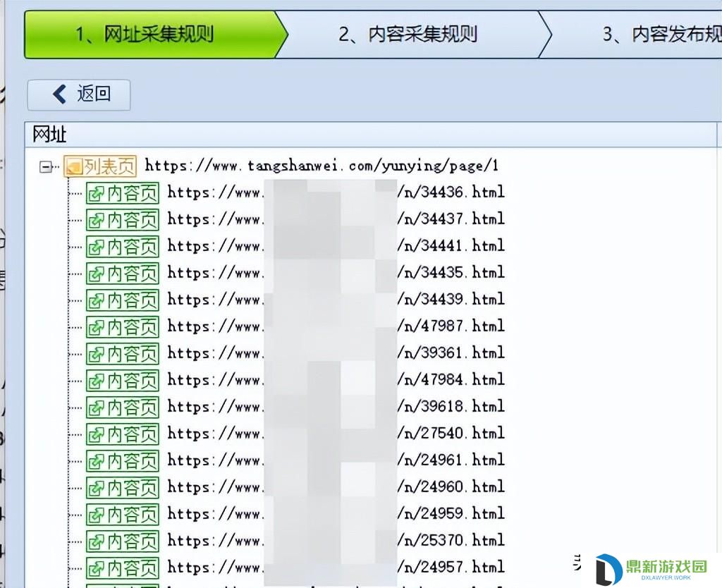This screenshot has height=588, width=722.
Task: Select URL text ending /n/34441.html
Action: pyautogui.click(x=336, y=245)
